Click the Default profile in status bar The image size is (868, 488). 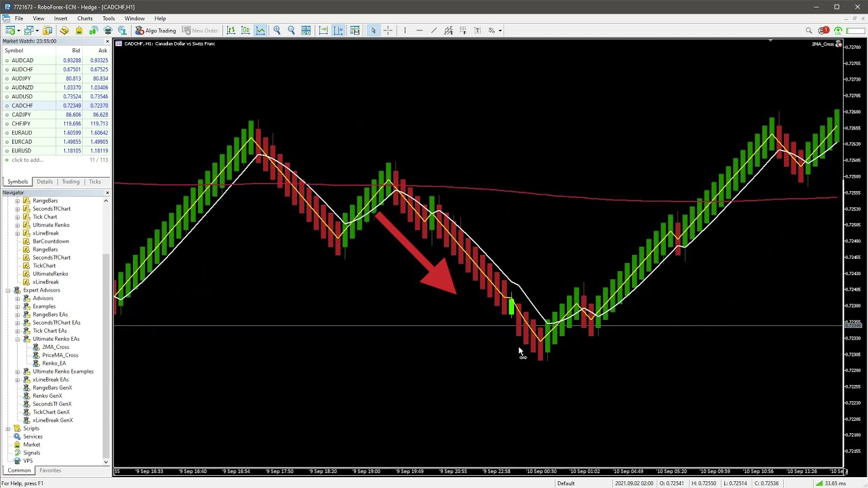tap(566, 483)
